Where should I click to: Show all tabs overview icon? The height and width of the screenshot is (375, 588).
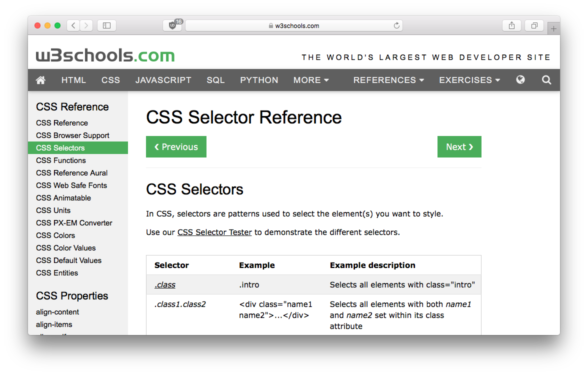coord(534,25)
